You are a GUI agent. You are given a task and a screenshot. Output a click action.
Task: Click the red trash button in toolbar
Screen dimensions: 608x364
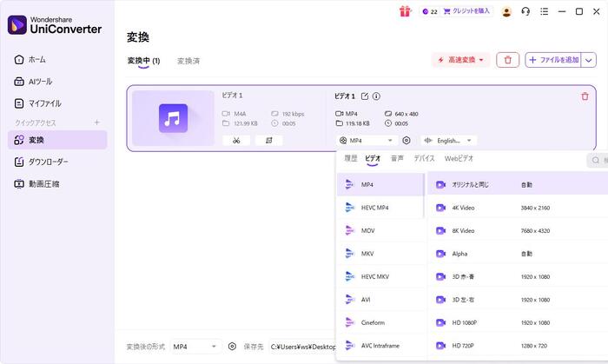tap(507, 60)
